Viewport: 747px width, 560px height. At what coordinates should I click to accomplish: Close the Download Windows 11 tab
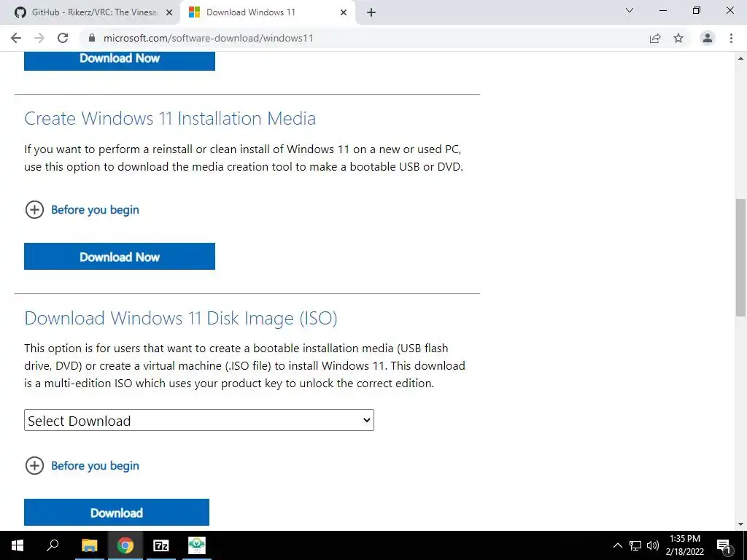point(344,12)
